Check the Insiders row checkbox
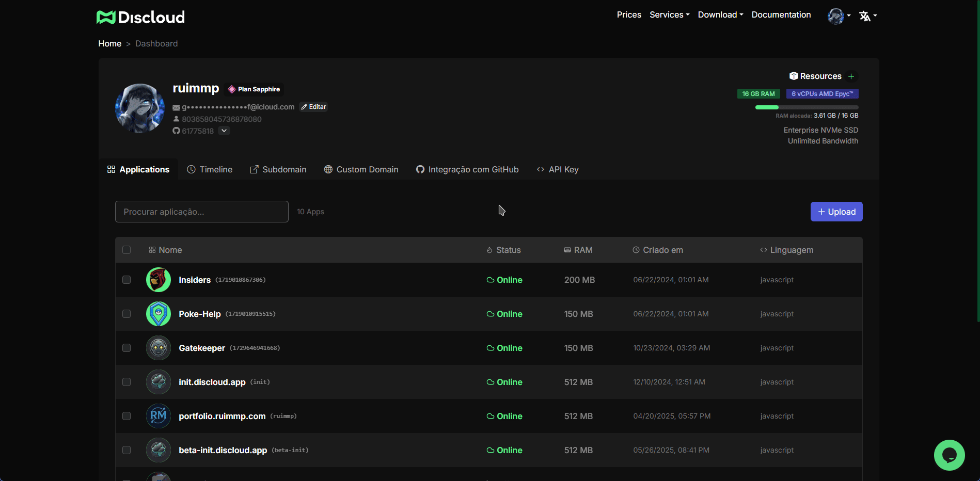The height and width of the screenshot is (481, 980). coord(127,280)
